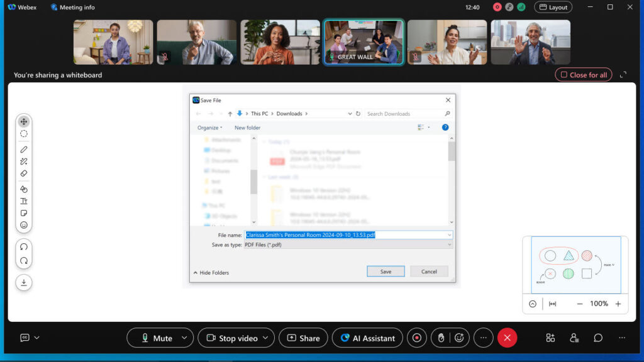Open Apps panel icon
Viewport: 644px width, 362px height.
pyautogui.click(x=550, y=337)
